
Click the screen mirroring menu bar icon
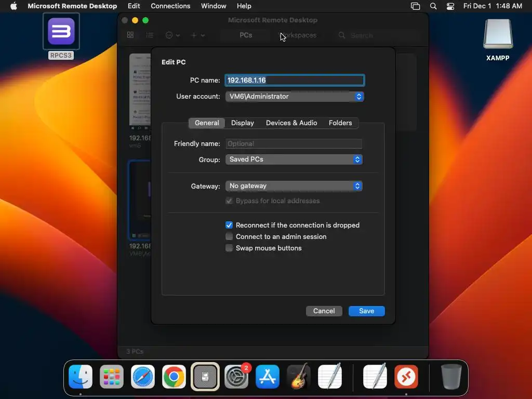(x=415, y=6)
